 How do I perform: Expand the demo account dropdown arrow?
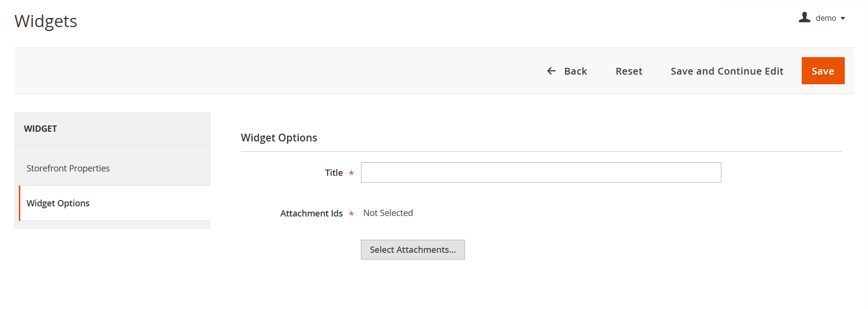coord(843,18)
